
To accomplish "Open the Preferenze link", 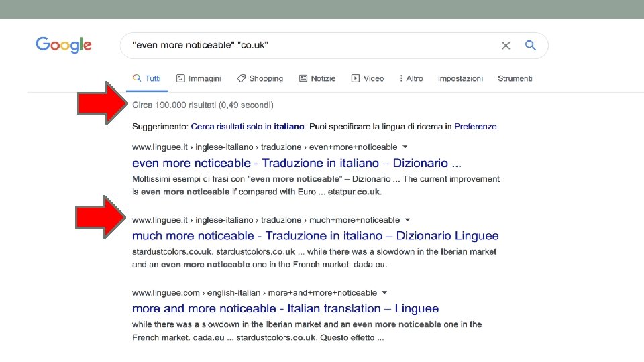I will point(476,127).
